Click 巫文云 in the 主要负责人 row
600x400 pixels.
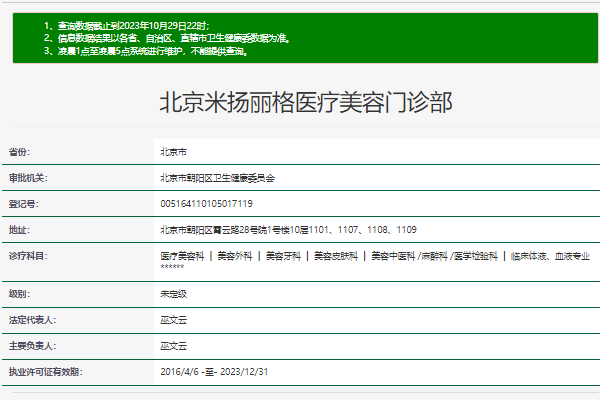click(x=174, y=346)
